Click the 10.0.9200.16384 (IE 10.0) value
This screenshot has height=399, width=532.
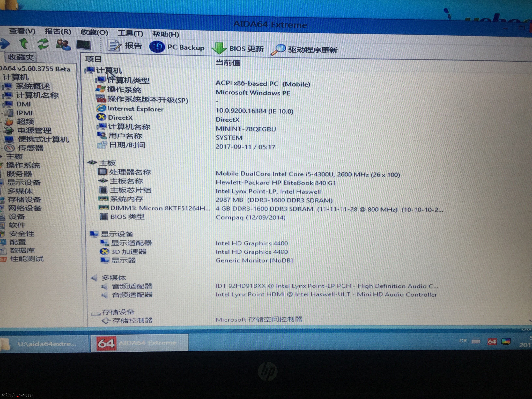[x=254, y=111]
